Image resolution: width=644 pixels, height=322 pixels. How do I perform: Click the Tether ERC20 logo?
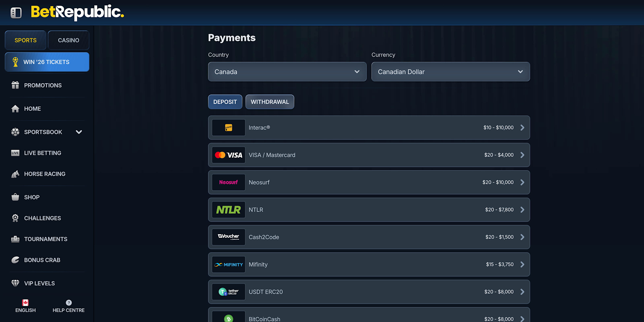228,292
